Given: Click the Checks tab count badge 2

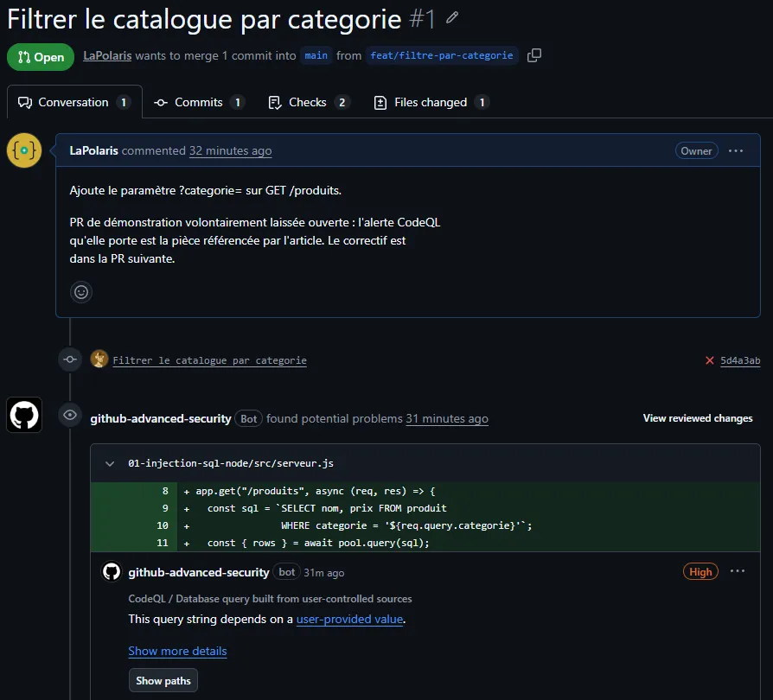Looking at the screenshot, I should tap(342, 103).
